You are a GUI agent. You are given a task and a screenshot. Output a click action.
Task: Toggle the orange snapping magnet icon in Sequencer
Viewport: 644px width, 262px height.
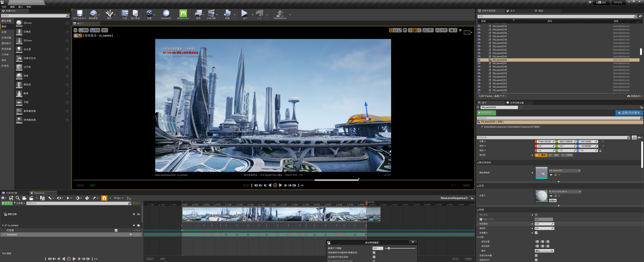(x=104, y=198)
